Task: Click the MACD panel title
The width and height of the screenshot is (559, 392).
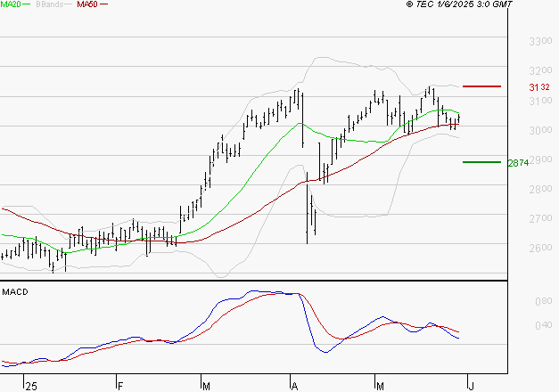Action: [x=14, y=291]
